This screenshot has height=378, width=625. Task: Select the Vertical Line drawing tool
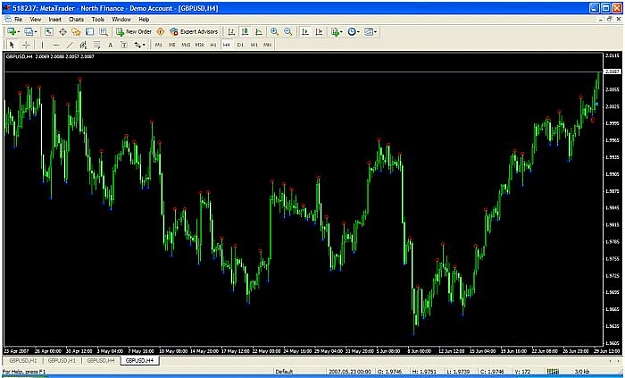click(42, 45)
